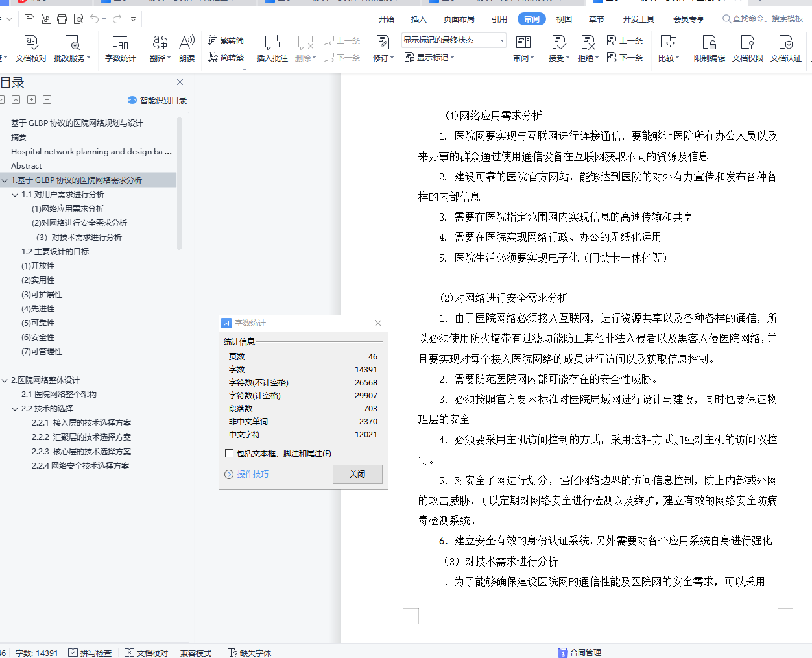This screenshot has width=812, height=658.
Task: Toggle 文档校对 in status bar
Action: (147, 653)
